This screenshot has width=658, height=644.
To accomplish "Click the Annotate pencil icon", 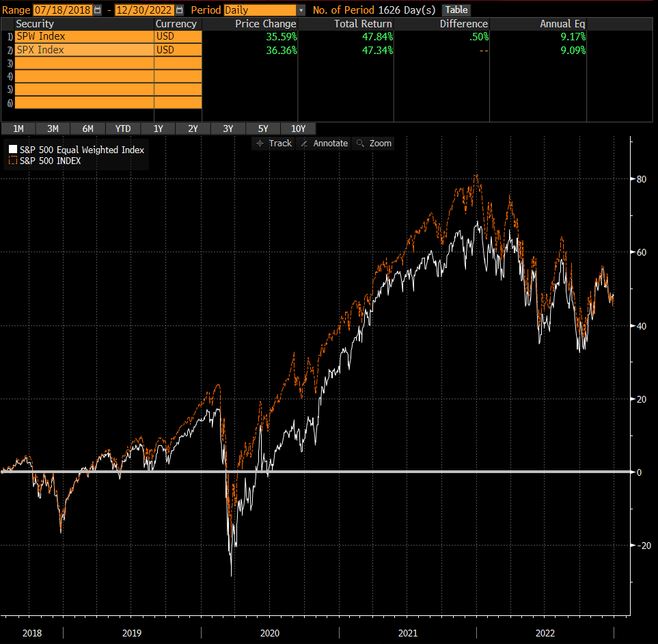I will coord(304,144).
